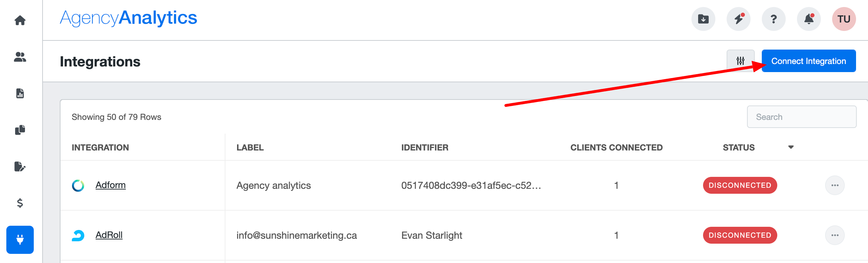Image resolution: width=868 pixels, height=263 pixels.
Task: Open the downloads icon in the header
Action: [703, 19]
